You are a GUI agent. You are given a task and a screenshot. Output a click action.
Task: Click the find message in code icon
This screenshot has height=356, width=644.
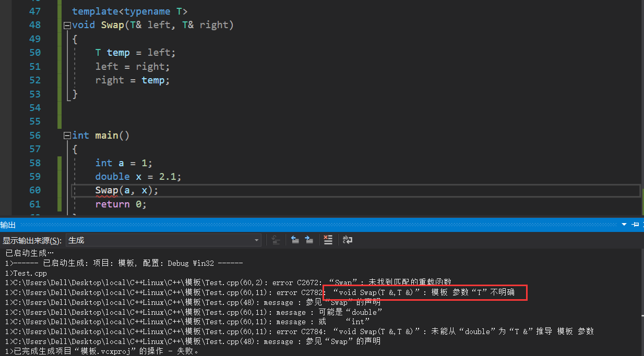(276, 240)
